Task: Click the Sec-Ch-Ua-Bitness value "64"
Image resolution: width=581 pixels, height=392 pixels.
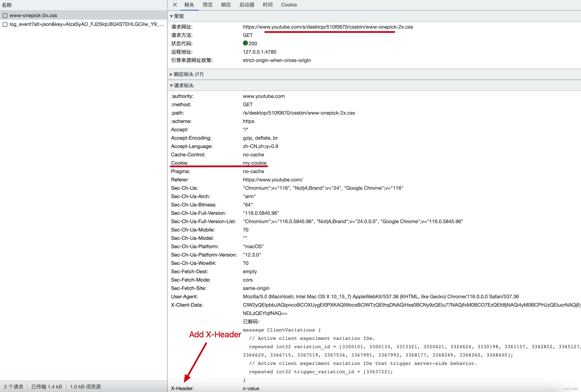Action: click(x=248, y=205)
